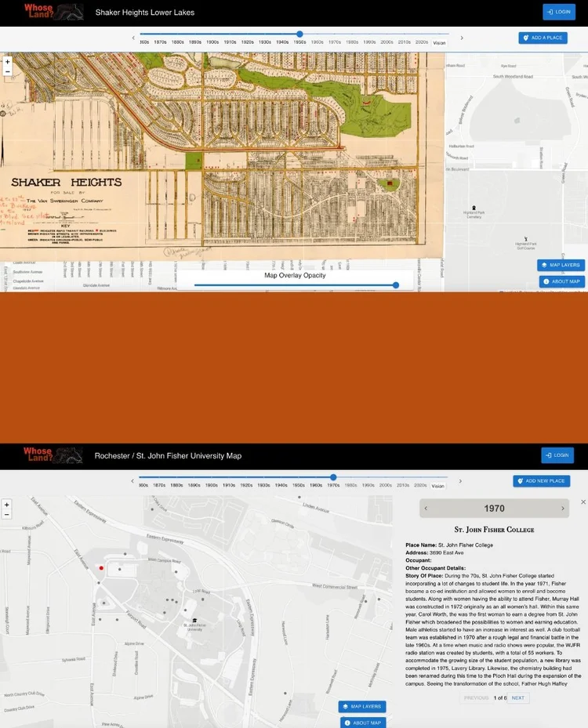588x728 pixels.
Task: Click Highland Park Cemetery icon on map
Action: point(474,208)
